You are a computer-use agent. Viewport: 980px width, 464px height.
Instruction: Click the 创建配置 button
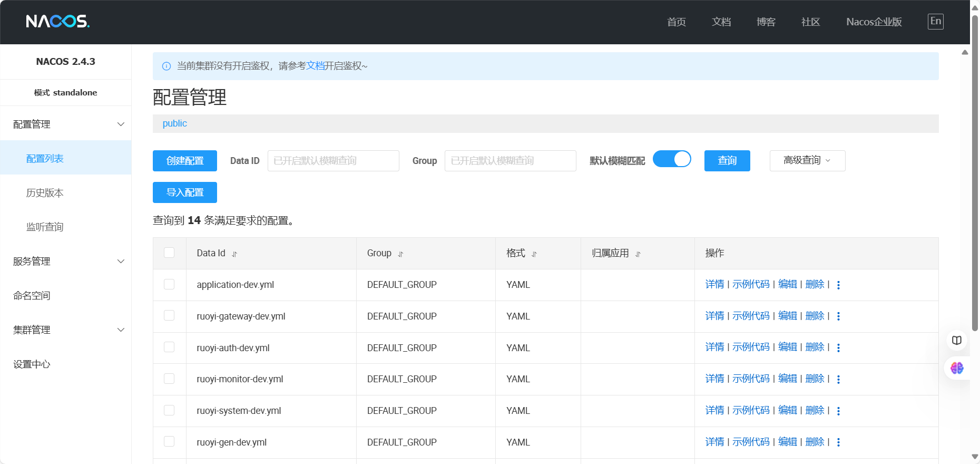[x=185, y=161]
